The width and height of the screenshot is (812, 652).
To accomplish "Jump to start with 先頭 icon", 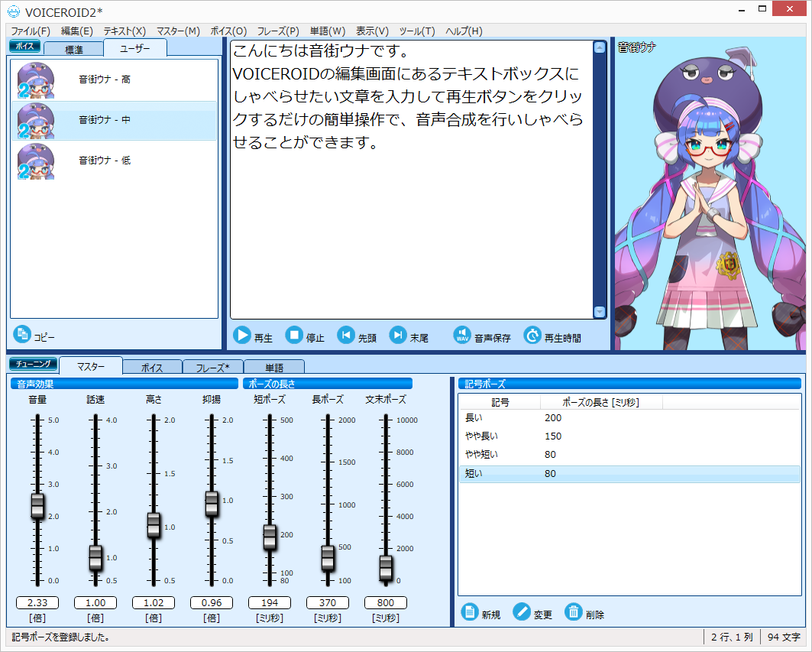I will (346, 336).
